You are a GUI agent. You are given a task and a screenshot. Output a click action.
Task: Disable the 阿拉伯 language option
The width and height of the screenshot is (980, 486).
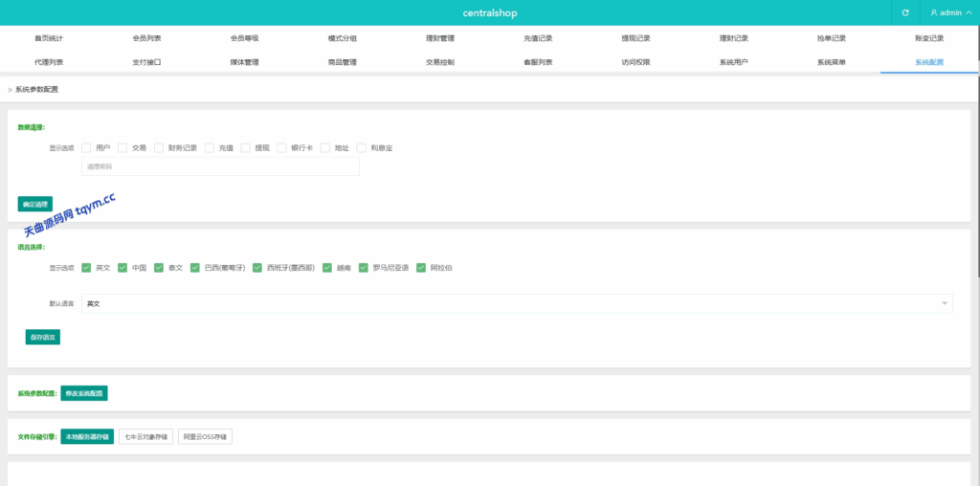click(421, 268)
